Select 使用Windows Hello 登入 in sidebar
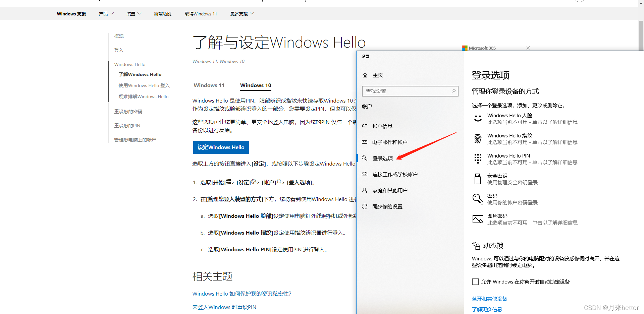644x314 pixels. coord(144,85)
